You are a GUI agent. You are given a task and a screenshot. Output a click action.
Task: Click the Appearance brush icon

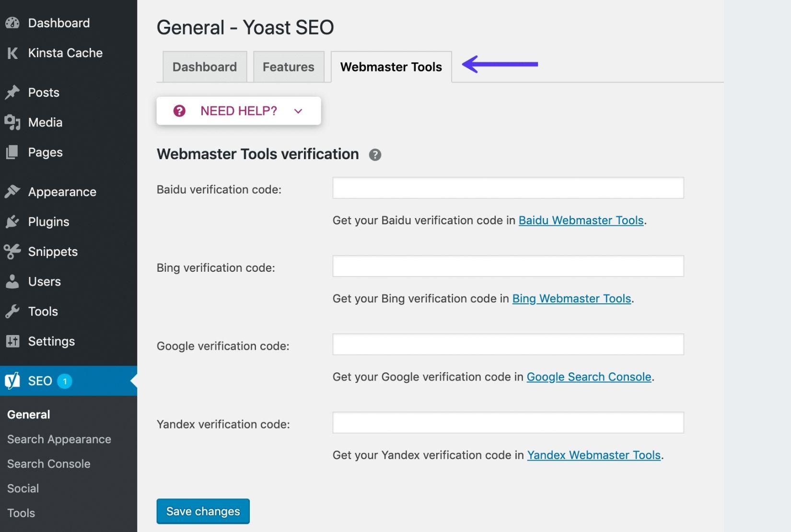(x=12, y=191)
